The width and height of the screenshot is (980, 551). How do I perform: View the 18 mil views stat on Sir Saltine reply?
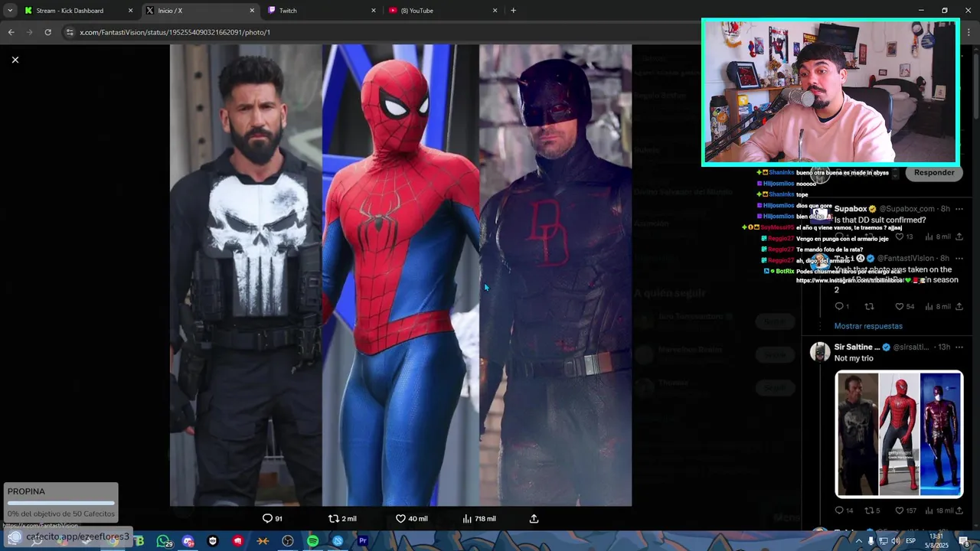[x=939, y=510]
